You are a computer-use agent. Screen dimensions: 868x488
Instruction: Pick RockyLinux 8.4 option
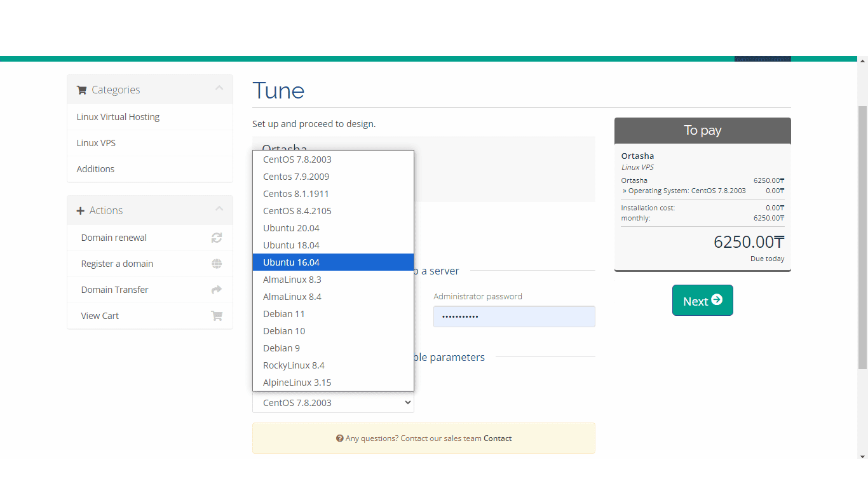click(333, 365)
